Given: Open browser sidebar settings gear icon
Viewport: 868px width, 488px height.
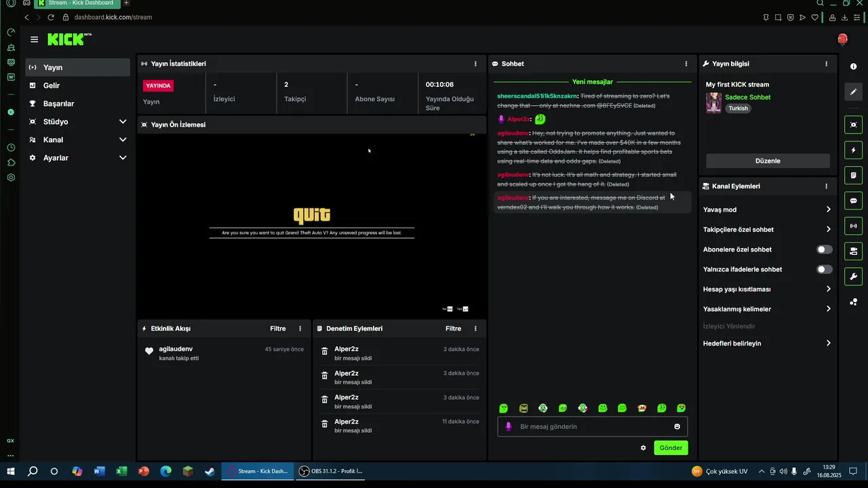Looking at the screenshot, I should (x=11, y=178).
